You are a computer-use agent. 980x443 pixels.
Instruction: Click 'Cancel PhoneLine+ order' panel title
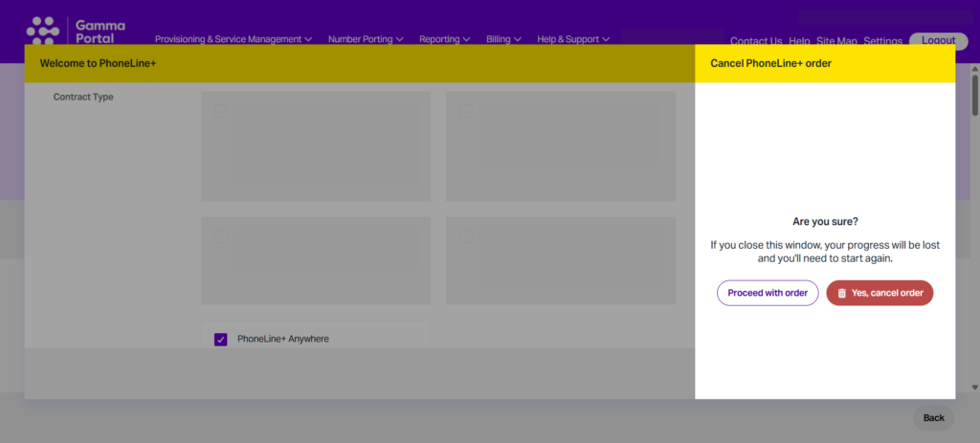click(770, 63)
